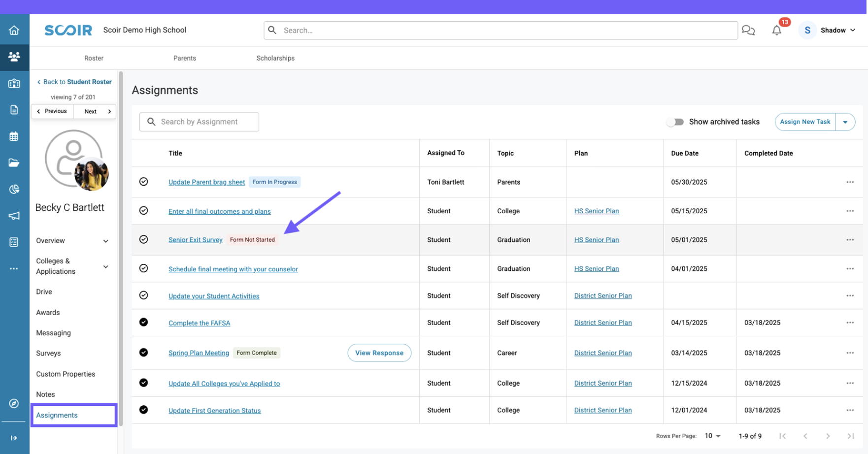
Task: Select the Colleges building icon in sidebar
Action: pos(14,84)
